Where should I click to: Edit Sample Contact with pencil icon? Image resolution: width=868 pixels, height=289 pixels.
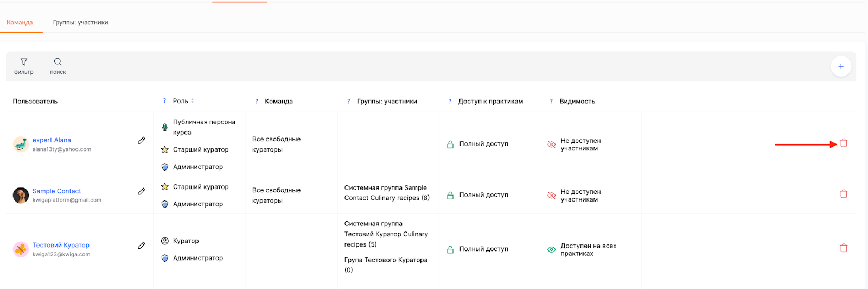142,191
